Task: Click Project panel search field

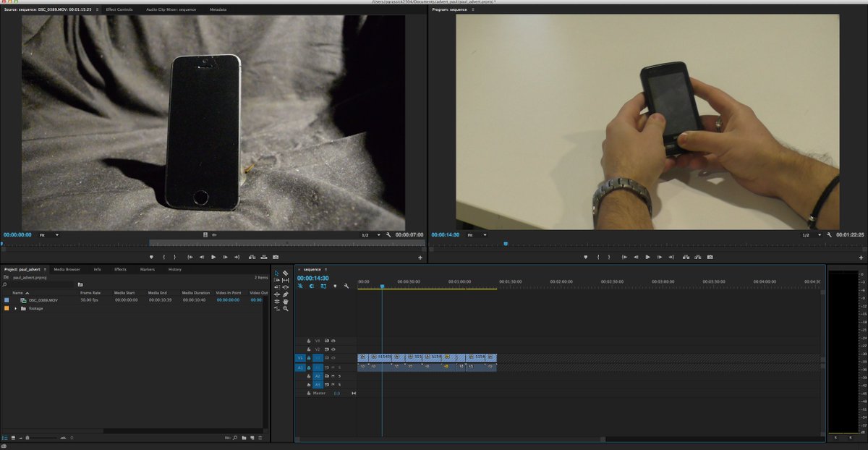Action: tap(40, 284)
